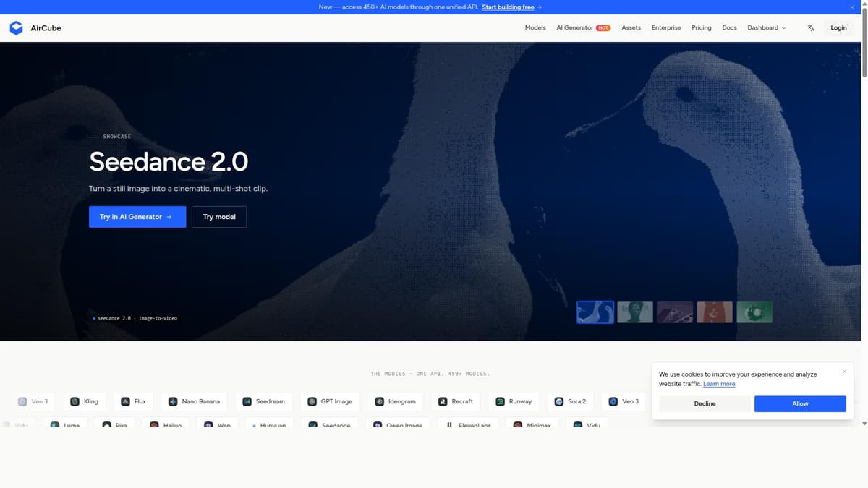Click the Nano Banana model icon
This screenshot has width=868, height=488.
tap(173, 401)
